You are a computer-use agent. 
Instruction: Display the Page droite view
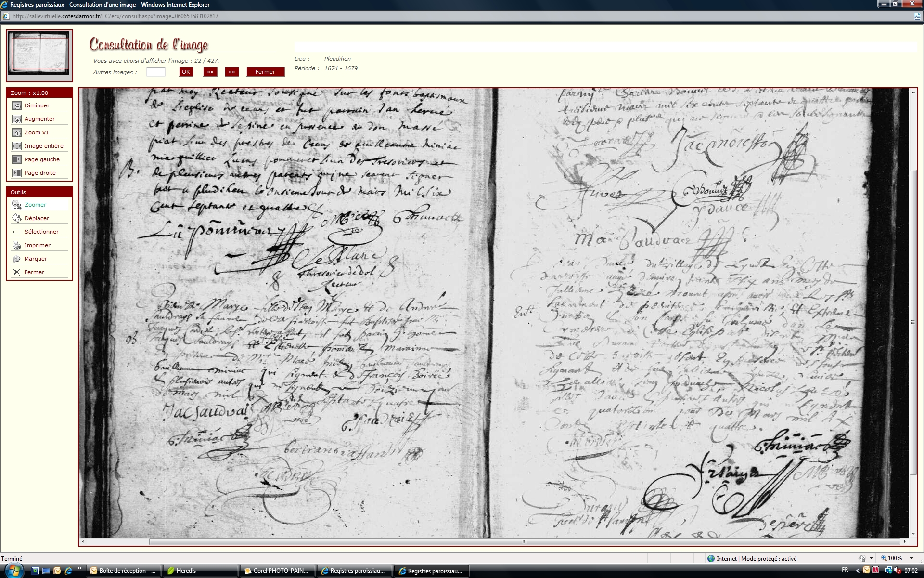click(17, 173)
